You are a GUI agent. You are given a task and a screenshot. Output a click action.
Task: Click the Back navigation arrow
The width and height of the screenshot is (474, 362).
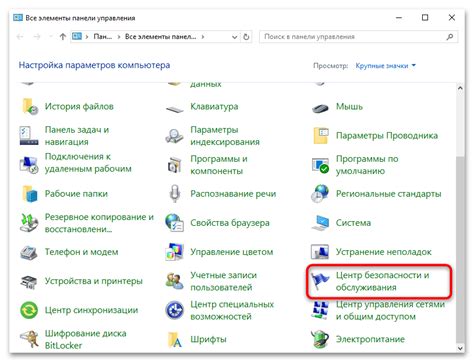click(20, 37)
